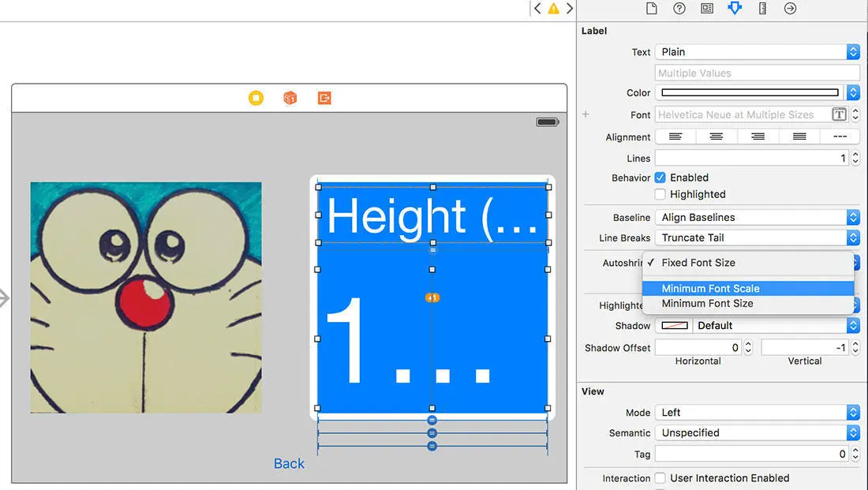Choose Fixed Font Size menu option
Image resolution: width=868 pixels, height=490 pixels.
tap(748, 263)
